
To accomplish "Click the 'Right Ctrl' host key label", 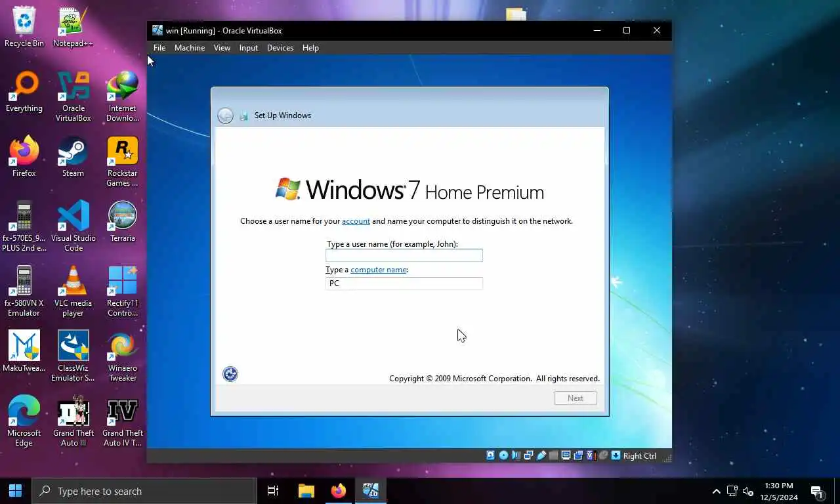I will coord(640,456).
